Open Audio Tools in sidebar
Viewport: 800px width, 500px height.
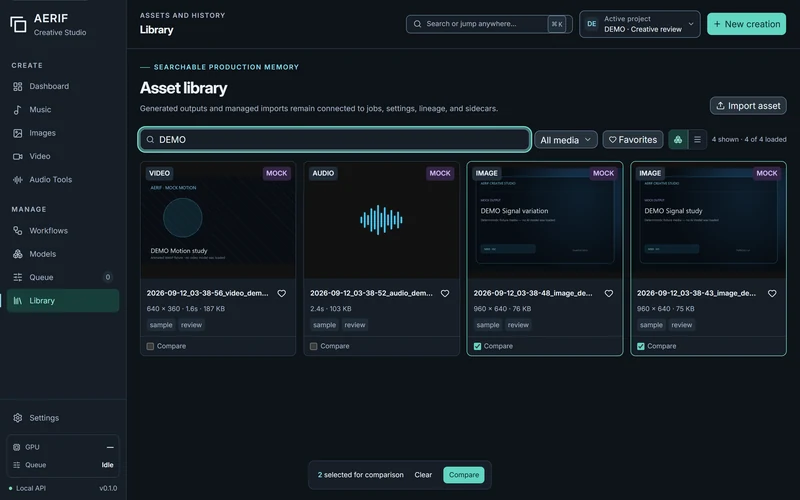coord(63,180)
